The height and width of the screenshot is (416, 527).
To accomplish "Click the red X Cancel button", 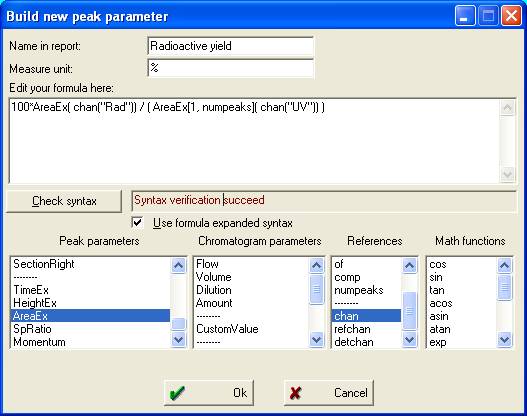I will [329, 392].
